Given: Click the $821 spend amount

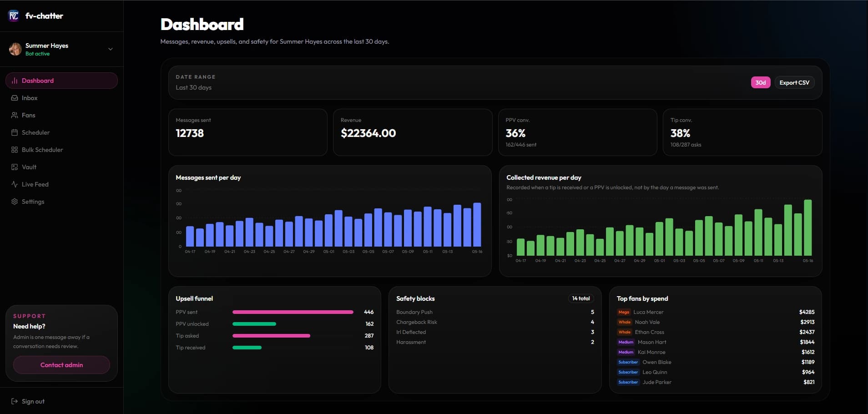Looking at the screenshot, I should click(809, 382).
